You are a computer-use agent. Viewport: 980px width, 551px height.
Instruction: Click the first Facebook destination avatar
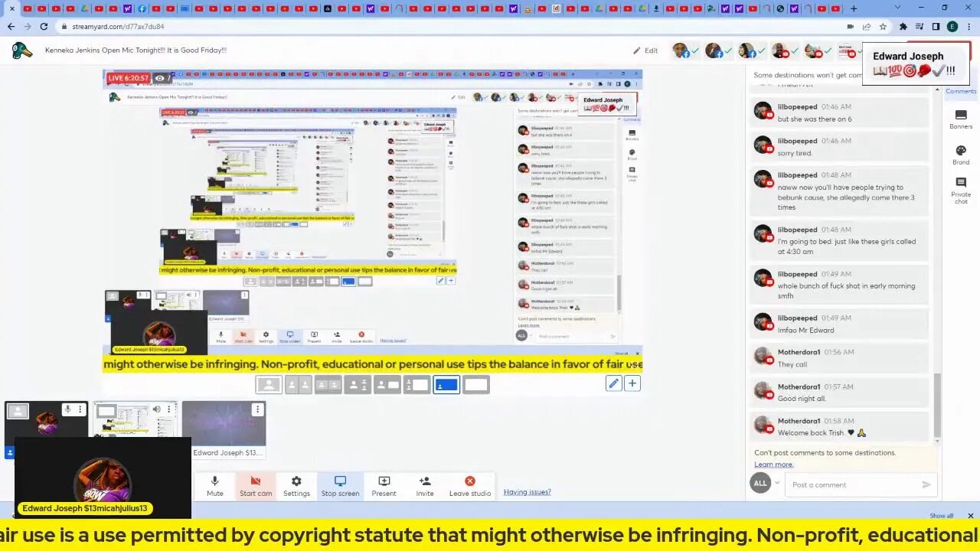coord(681,51)
